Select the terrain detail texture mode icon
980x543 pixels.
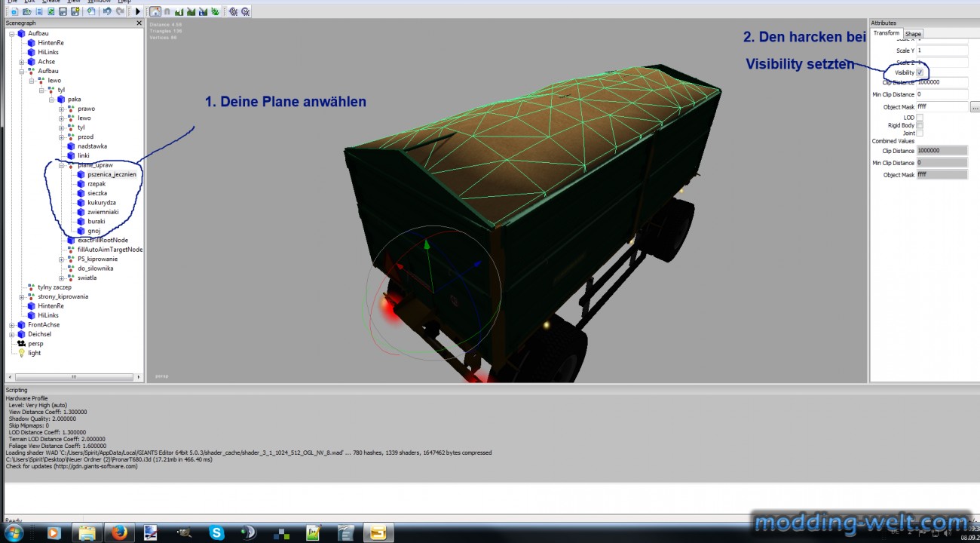[x=203, y=12]
